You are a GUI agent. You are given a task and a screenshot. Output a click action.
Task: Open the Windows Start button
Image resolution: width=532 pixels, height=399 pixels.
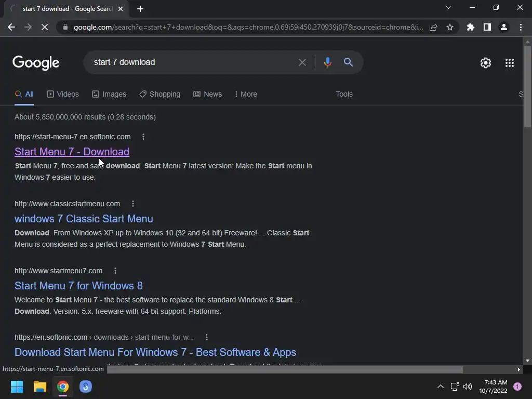[17, 387]
